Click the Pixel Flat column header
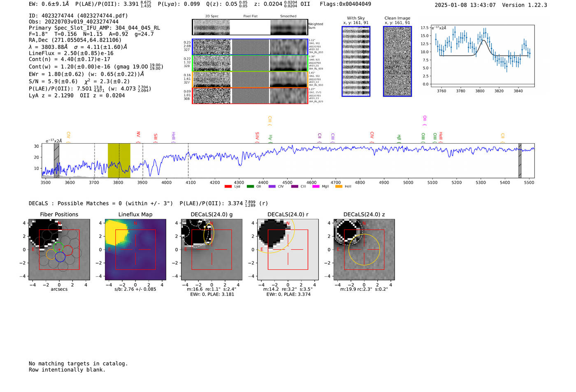Screen dimensions: 576x392 [x=250, y=16]
